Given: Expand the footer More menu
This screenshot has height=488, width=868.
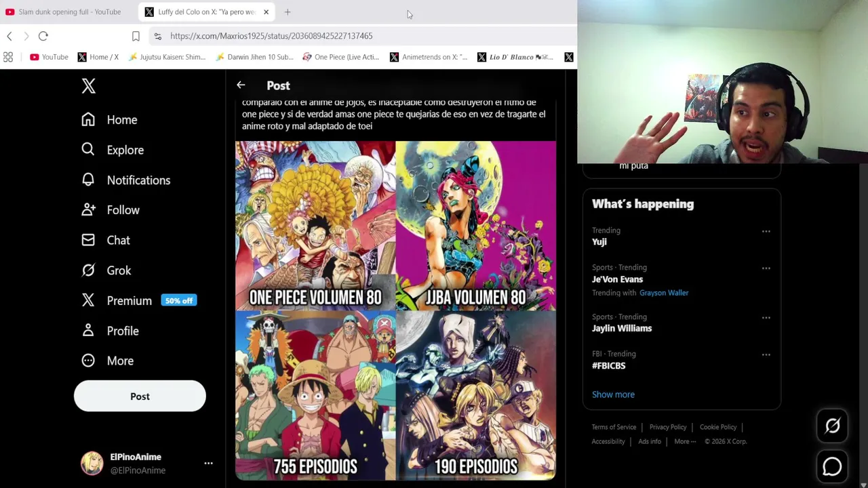Looking at the screenshot, I should pos(685,441).
